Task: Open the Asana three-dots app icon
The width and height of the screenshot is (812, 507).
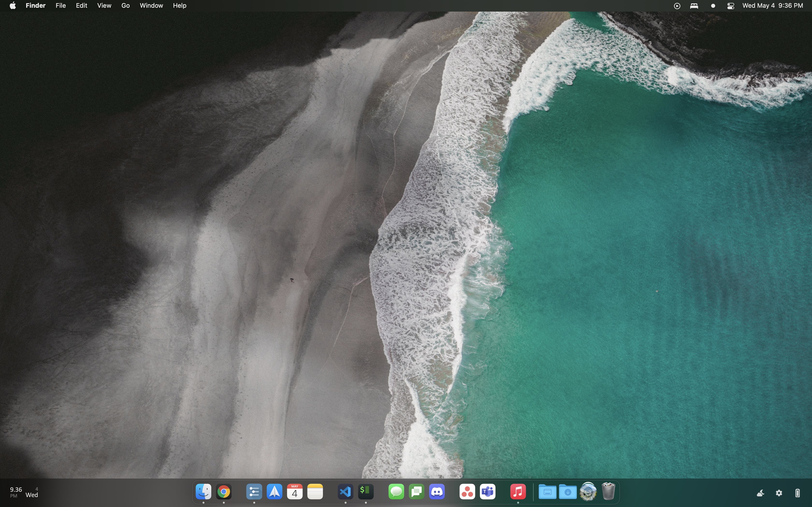Action: point(467,492)
